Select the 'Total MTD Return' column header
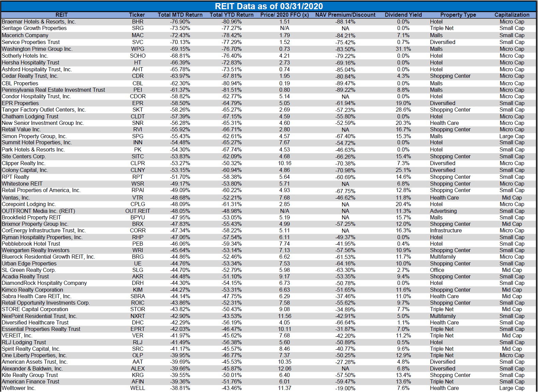This screenshot has width=538, height=392. coord(180,15)
